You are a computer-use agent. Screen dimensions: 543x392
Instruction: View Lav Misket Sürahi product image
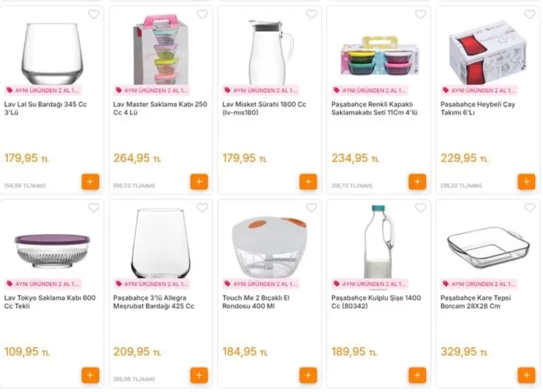pos(270,51)
